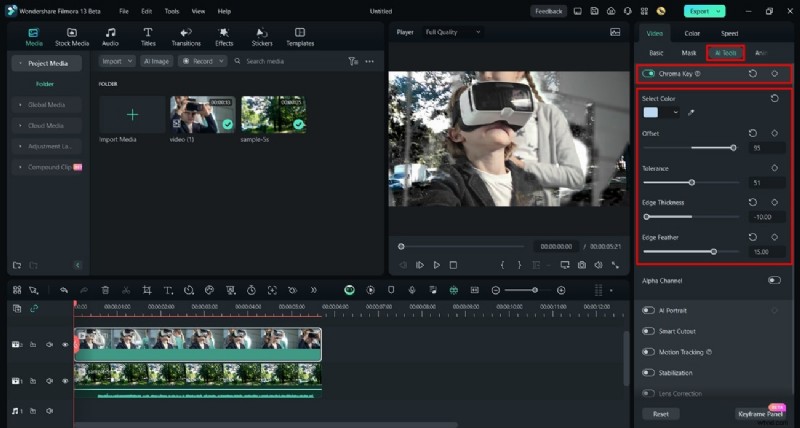Click the player snapshot view icon
The image size is (800, 428).
tap(615, 32)
